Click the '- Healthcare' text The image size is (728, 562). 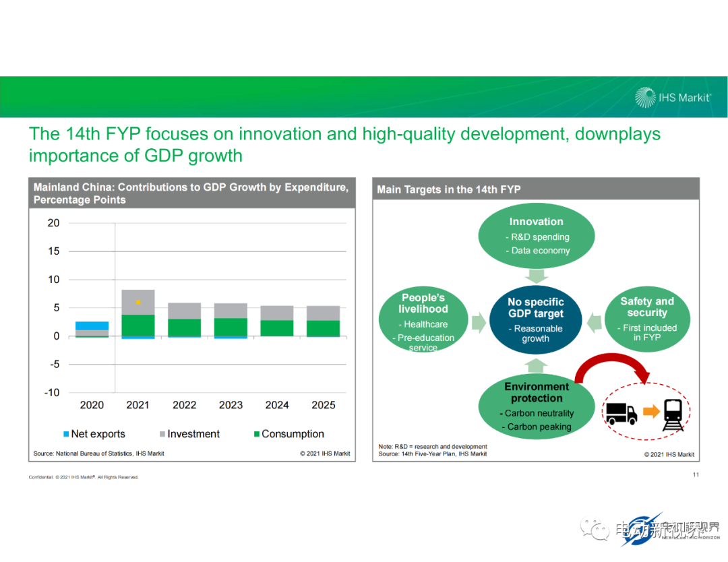(x=423, y=324)
